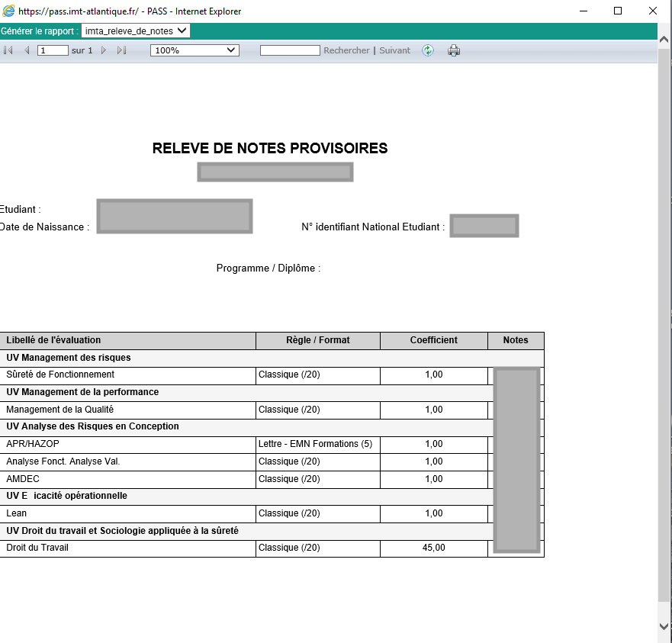Click the 'Libellé de l'évaluation' column header
Screen dimensions: 672x643
pos(127,340)
